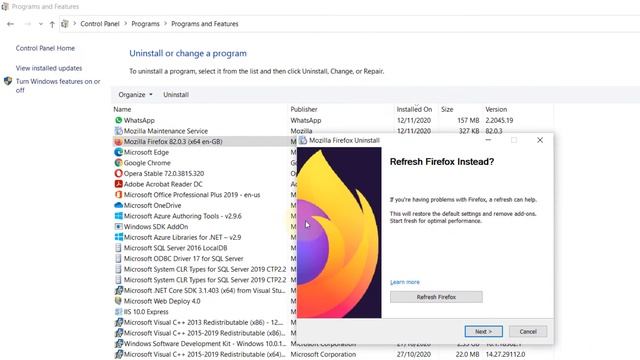The image size is (640, 360).
Task: Click the Mozilla Maintenance Service icon
Action: pos(118,131)
